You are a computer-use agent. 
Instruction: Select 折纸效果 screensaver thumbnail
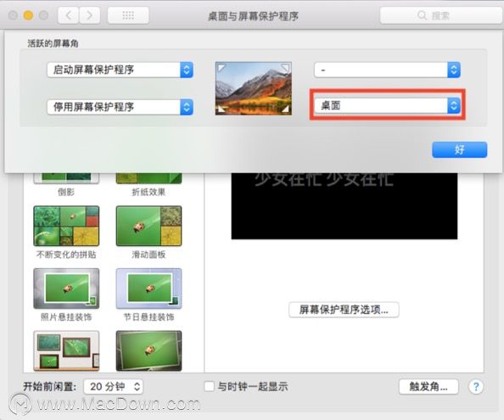click(148, 178)
